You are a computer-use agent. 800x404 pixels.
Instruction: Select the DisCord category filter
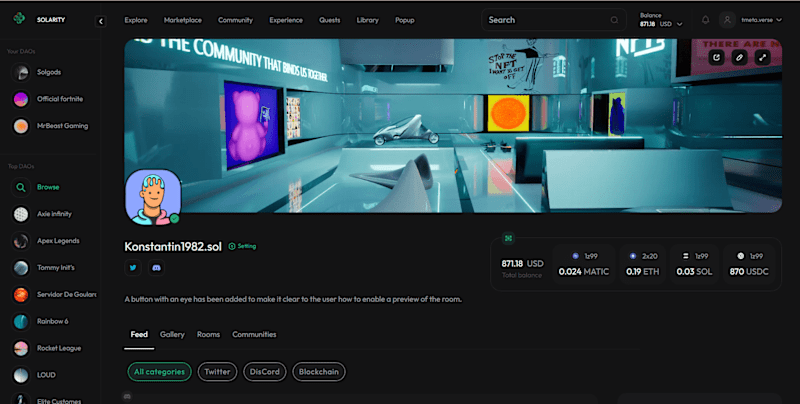click(265, 372)
